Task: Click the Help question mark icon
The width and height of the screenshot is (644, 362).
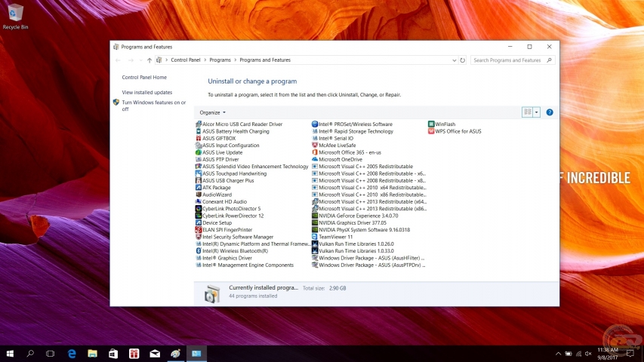Action: click(550, 112)
